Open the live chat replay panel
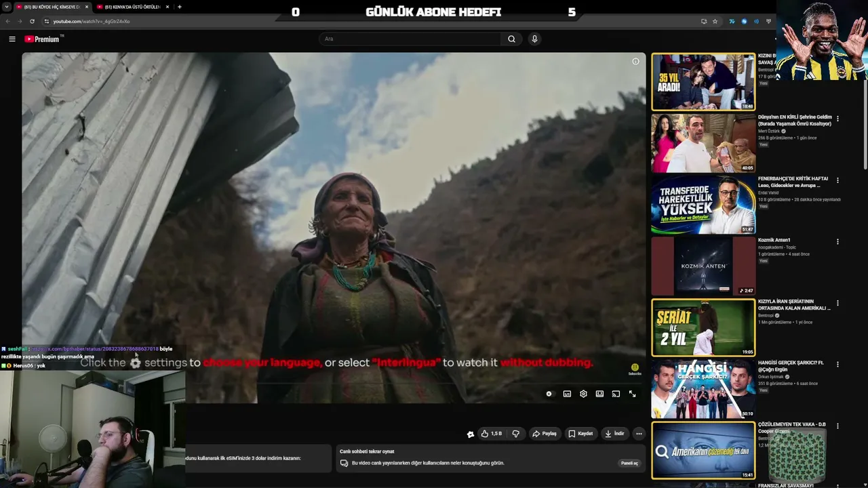This screenshot has height=488, width=868. pyautogui.click(x=629, y=463)
